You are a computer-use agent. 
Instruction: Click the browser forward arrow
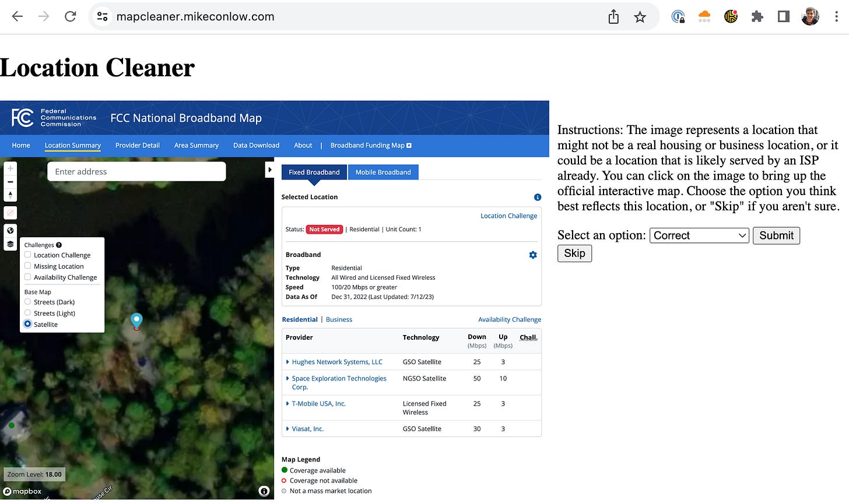coord(44,16)
